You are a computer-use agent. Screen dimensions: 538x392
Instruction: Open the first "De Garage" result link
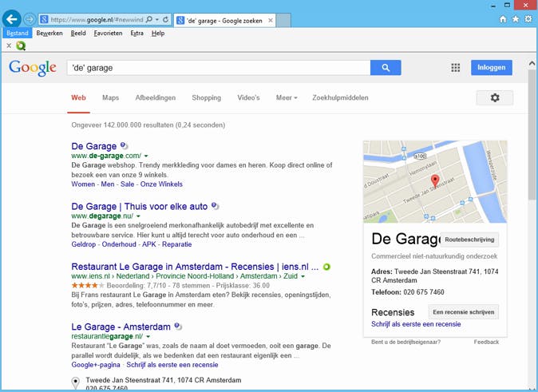pyautogui.click(x=94, y=146)
